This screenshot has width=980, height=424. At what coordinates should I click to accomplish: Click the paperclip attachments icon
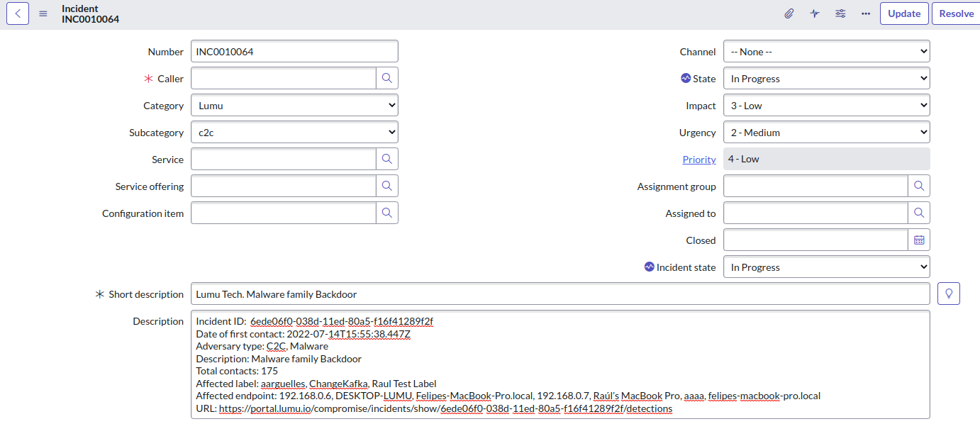pos(789,13)
